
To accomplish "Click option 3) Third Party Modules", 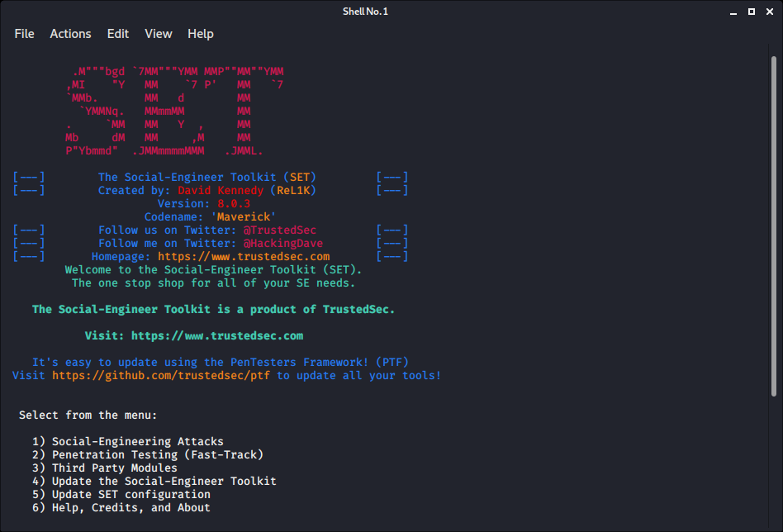I will pyautogui.click(x=105, y=468).
